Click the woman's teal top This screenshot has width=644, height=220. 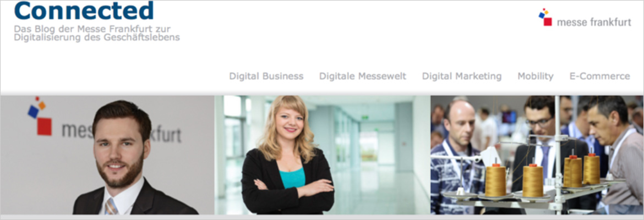(292, 178)
